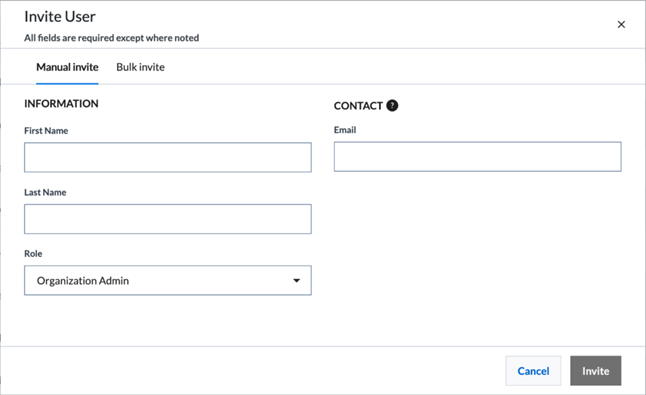646x395 pixels.
Task: Click the Invite User dialog title
Action: pos(60,16)
